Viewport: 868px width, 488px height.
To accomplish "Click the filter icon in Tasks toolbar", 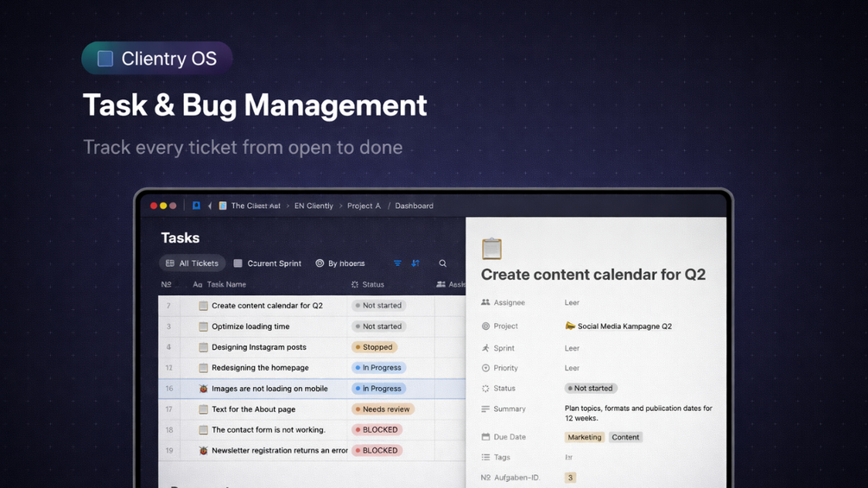I will coord(397,263).
